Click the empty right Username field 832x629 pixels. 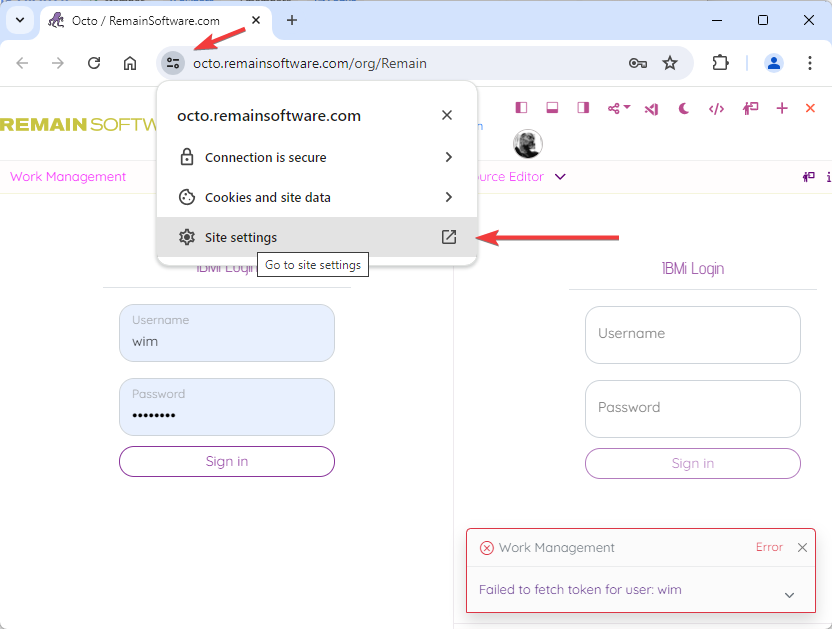pos(692,335)
